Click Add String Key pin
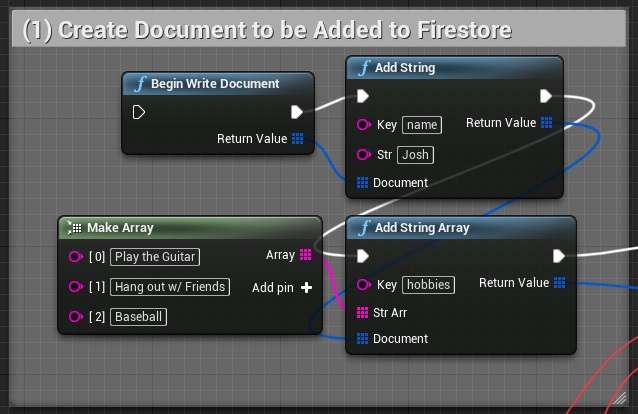Image resolution: width=638 pixels, height=414 pixels. (x=364, y=125)
